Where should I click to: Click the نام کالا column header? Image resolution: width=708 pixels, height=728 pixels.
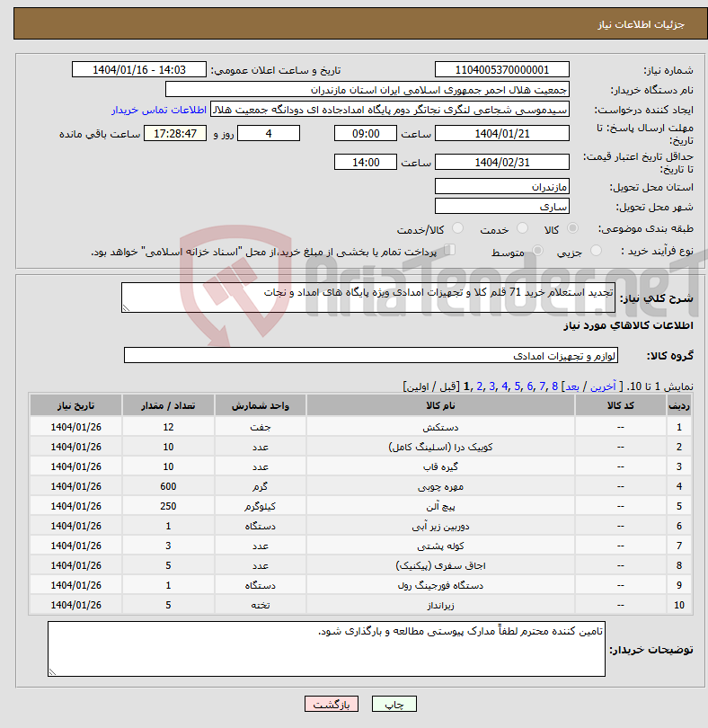click(x=440, y=405)
